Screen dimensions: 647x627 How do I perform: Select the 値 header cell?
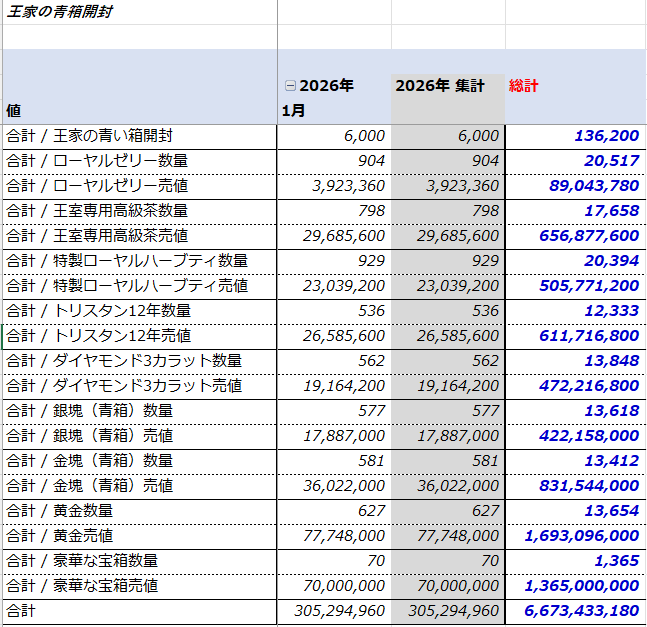14,110
